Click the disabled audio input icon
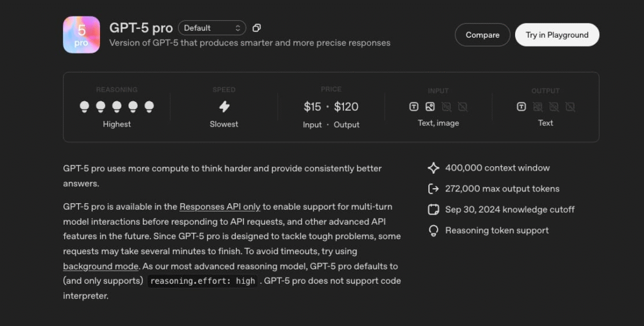Image resolution: width=644 pixels, height=326 pixels. 447,107
